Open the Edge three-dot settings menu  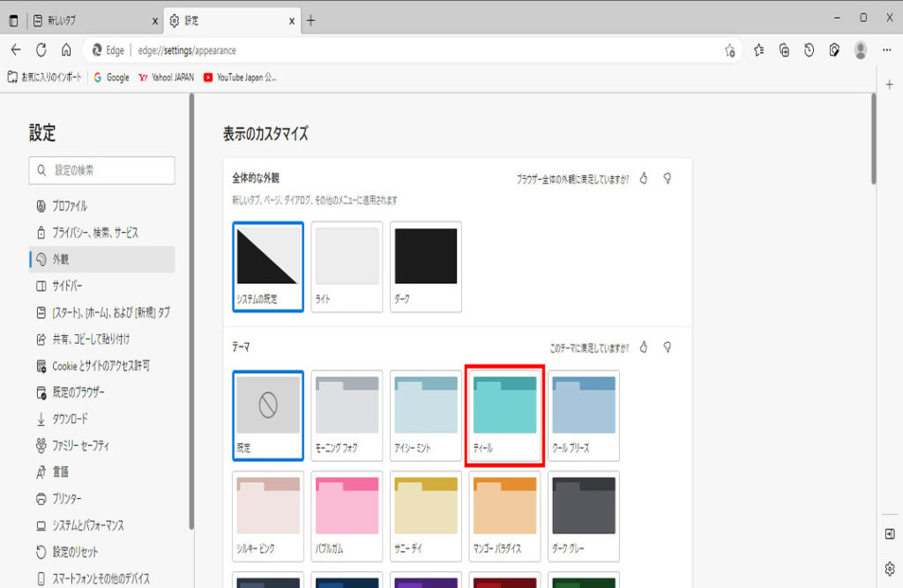click(886, 50)
